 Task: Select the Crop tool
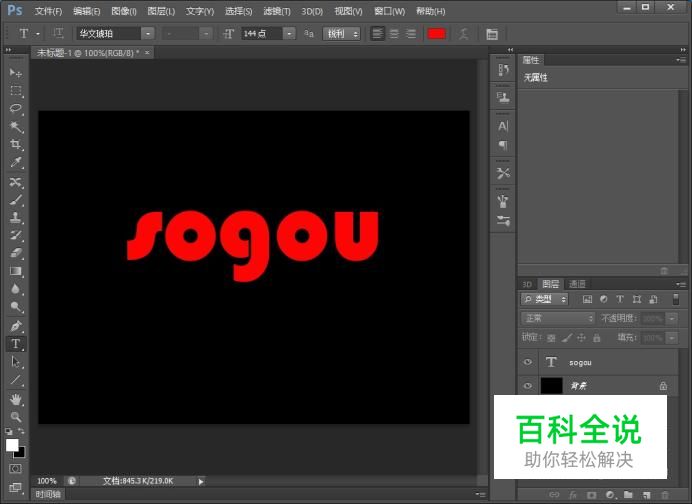16,144
